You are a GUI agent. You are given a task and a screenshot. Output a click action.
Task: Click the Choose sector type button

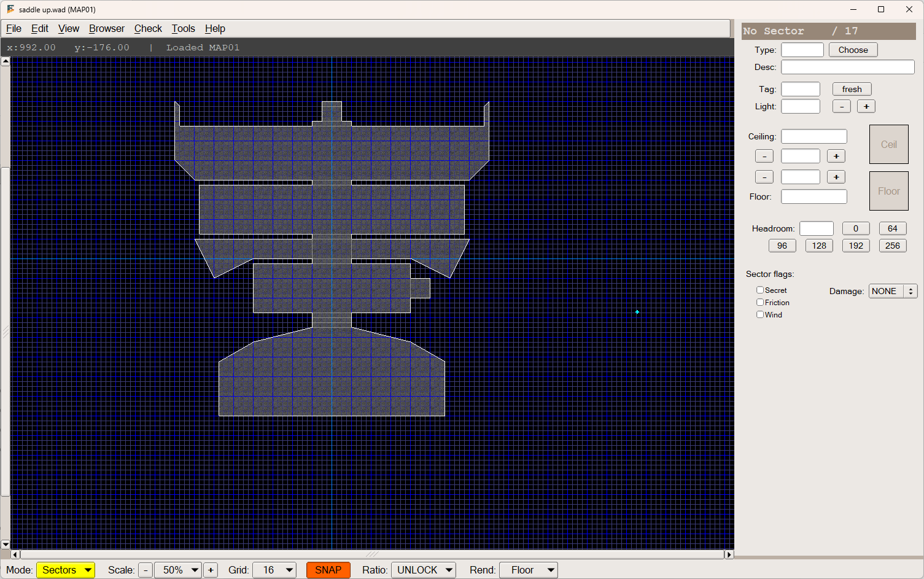[853, 50]
